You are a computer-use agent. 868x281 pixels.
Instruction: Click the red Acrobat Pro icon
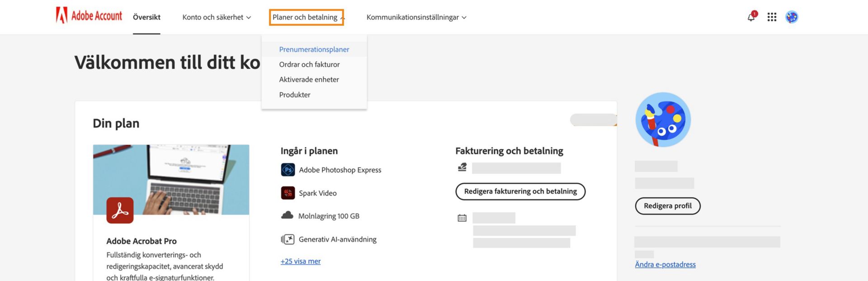[120, 210]
